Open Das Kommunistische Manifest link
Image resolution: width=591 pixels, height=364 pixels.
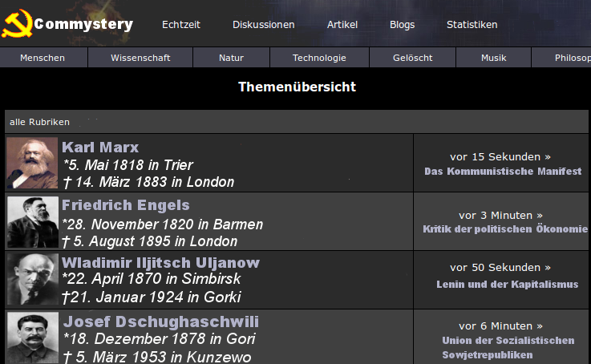[503, 171]
